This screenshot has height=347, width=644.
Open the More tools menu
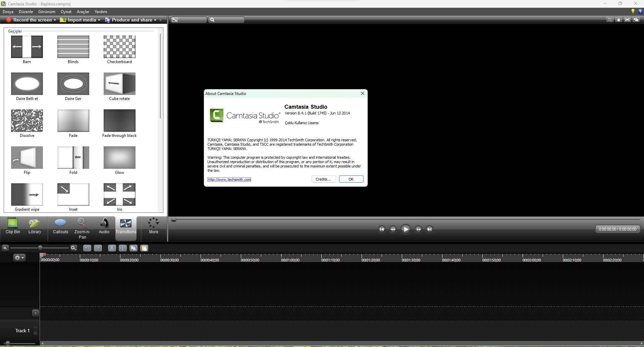(154, 227)
